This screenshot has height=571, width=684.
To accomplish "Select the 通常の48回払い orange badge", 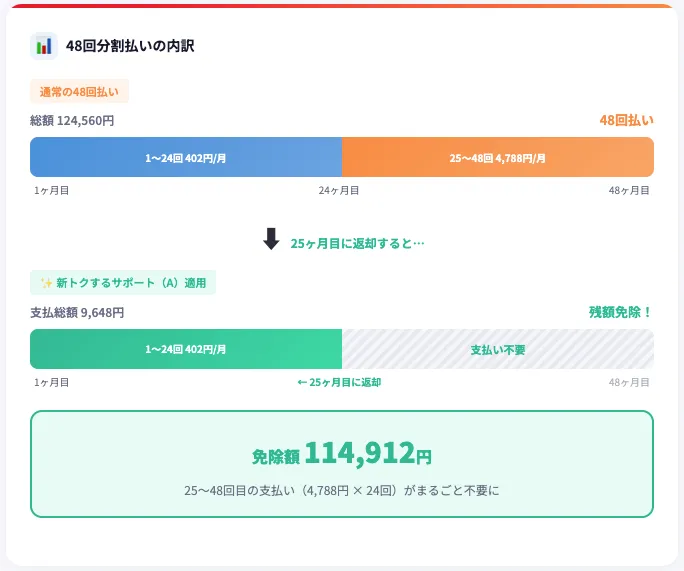I will click(x=79, y=92).
